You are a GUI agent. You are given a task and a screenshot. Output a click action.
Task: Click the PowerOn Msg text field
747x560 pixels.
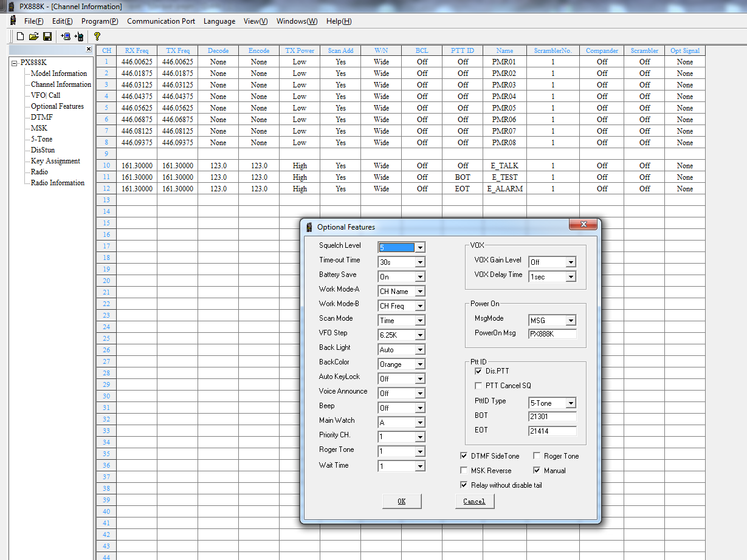(552, 334)
